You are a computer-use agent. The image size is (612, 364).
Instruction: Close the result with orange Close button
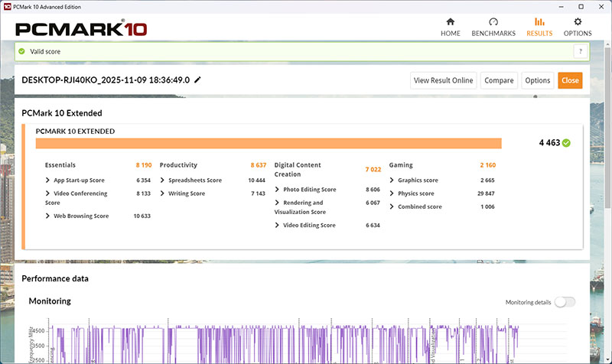click(x=569, y=80)
